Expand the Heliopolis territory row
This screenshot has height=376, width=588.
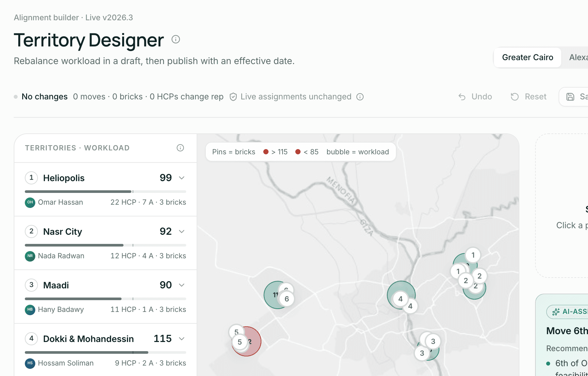pos(182,178)
